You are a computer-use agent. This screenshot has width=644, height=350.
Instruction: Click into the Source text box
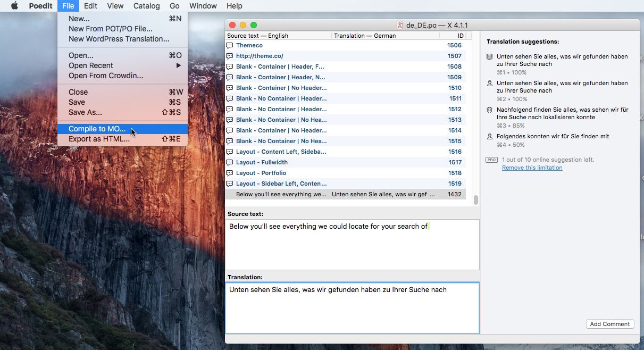[x=352, y=244]
